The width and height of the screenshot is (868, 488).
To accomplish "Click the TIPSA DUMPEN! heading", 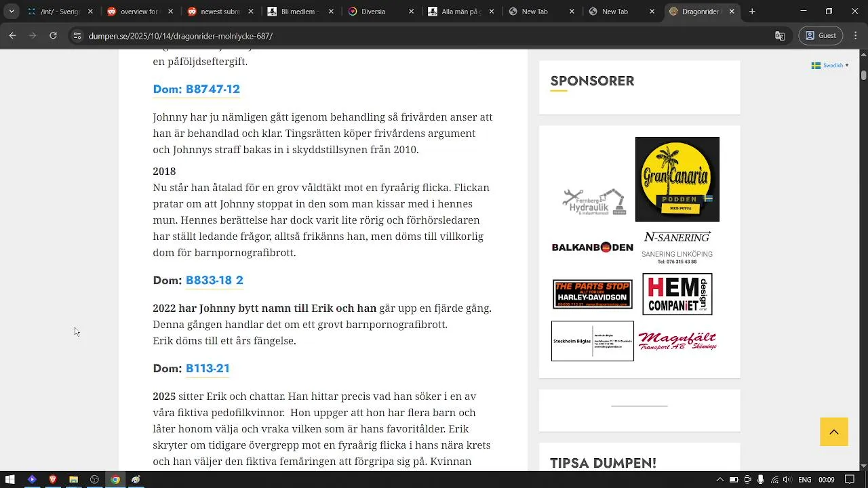I will [603, 463].
